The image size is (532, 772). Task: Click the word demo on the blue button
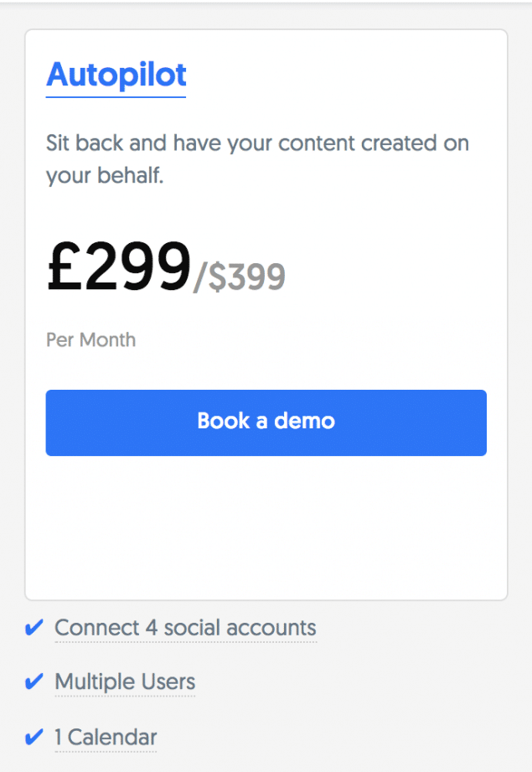coord(305,421)
